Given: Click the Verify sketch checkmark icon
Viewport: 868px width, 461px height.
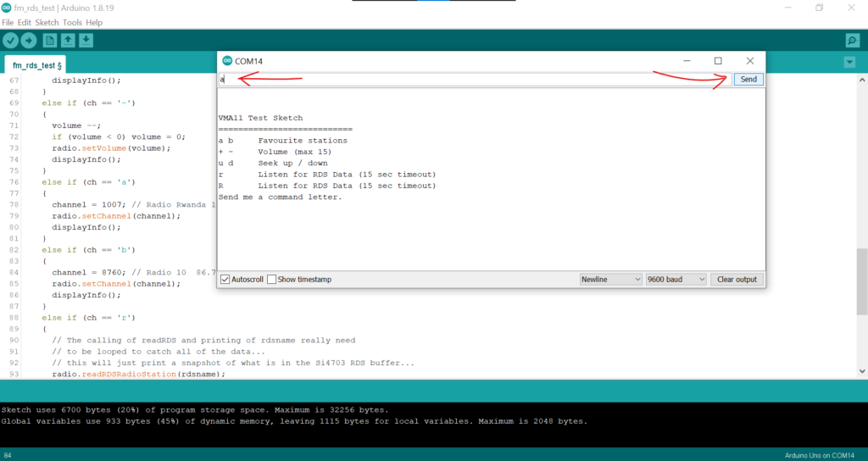Looking at the screenshot, I should point(11,41).
